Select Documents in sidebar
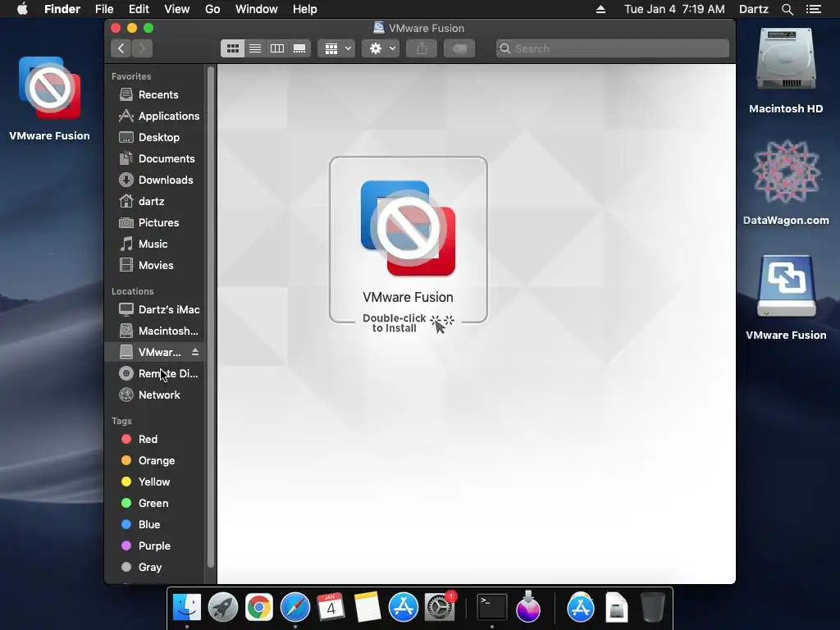 pos(155,159)
